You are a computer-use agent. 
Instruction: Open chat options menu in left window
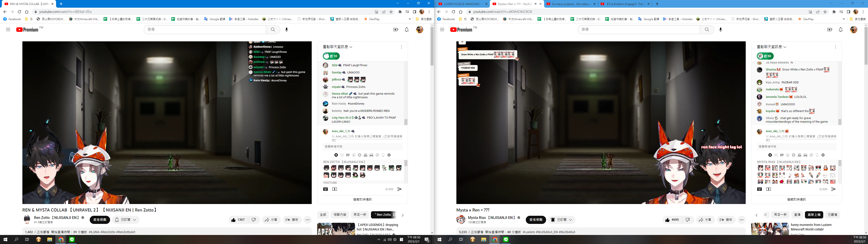401,47
